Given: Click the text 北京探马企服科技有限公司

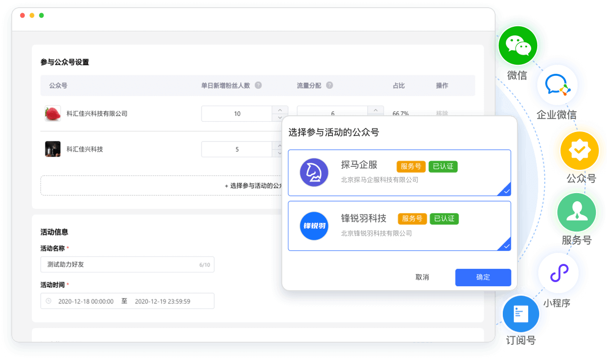Looking at the screenshot, I should click(380, 180).
